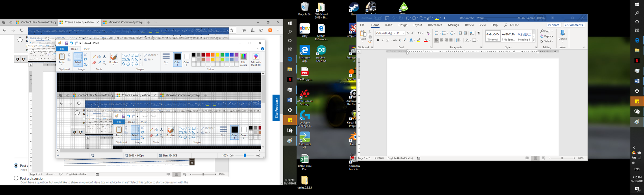This screenshot has height=195, width=644.
Task: Switch to the View tab in Paint
Action: 87,49
